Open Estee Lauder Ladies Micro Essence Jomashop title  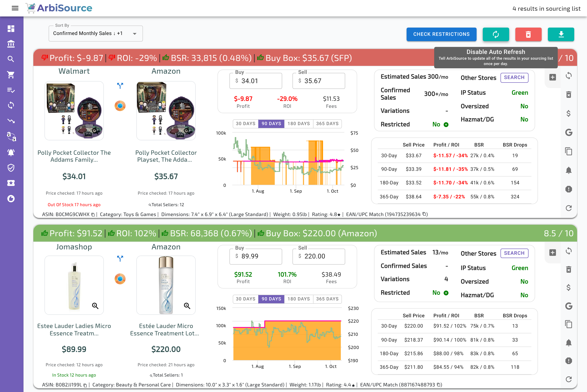[x=74, y=329]
